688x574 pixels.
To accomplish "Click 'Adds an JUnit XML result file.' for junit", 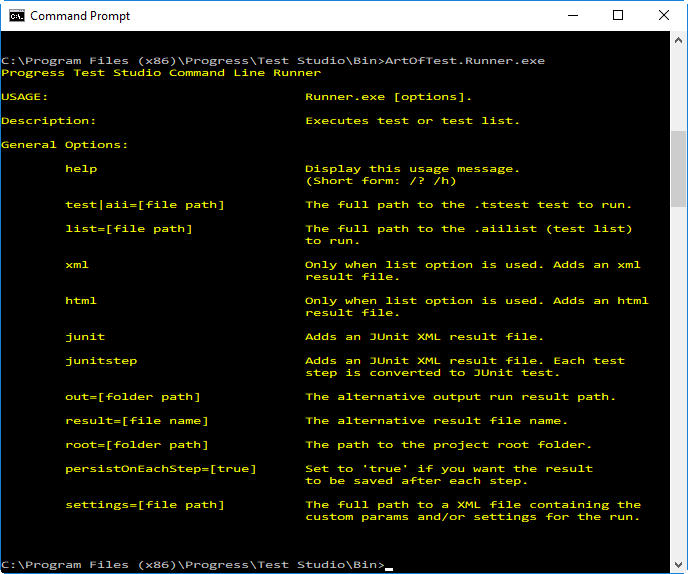I will pos(424,337).
